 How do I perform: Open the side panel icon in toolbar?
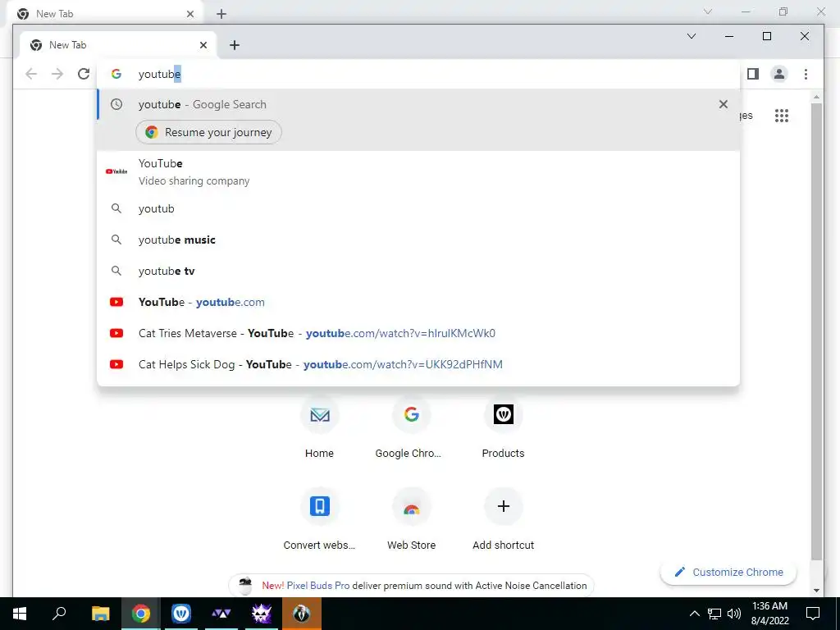(753, 74)
